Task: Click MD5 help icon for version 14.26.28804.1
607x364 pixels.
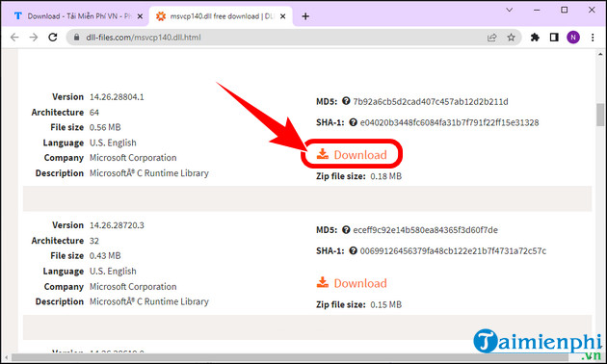Action: [346, 101]
